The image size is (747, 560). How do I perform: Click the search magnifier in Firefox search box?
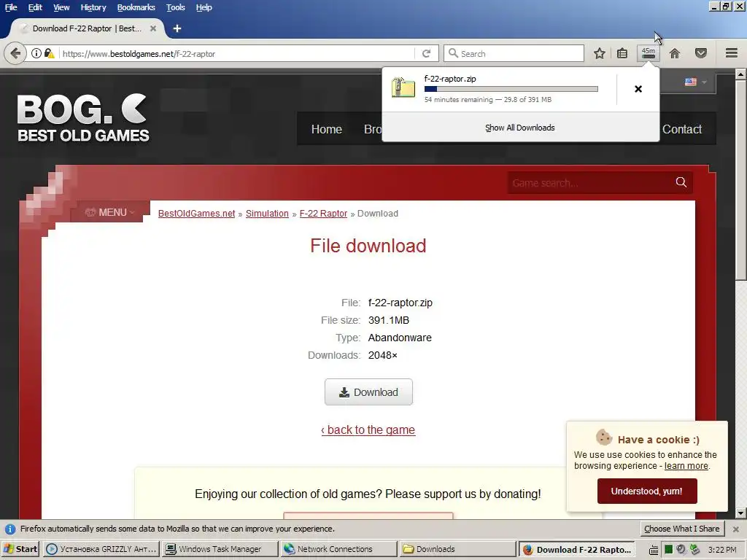point(454,53)
